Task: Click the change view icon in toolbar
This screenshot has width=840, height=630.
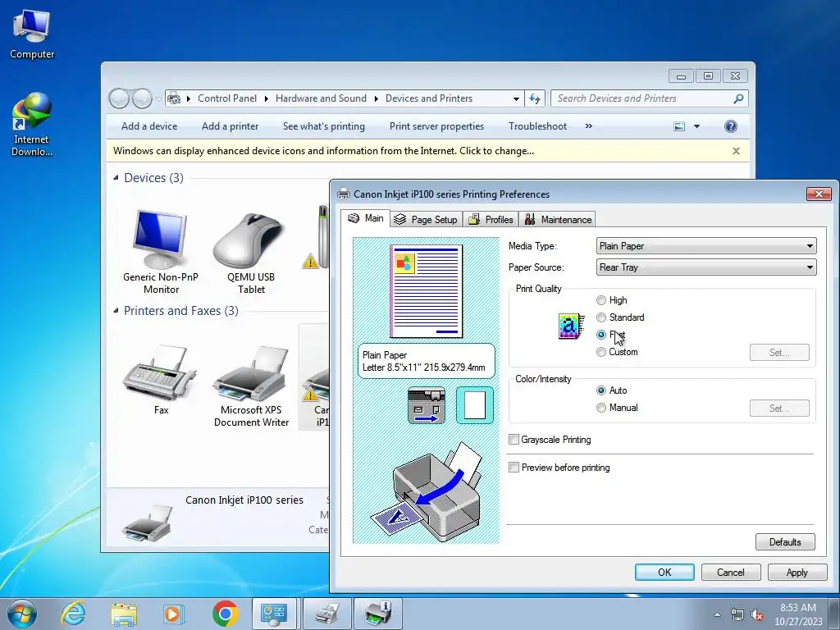Action: (679, 126)
